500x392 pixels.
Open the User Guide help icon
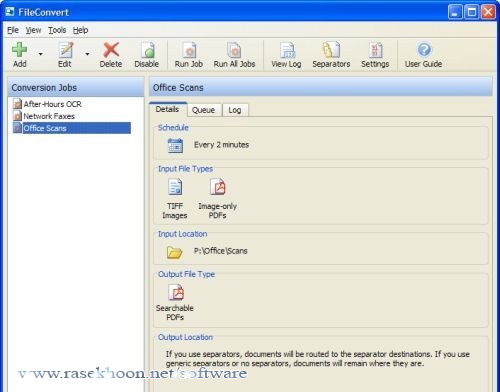pos(424,50)
